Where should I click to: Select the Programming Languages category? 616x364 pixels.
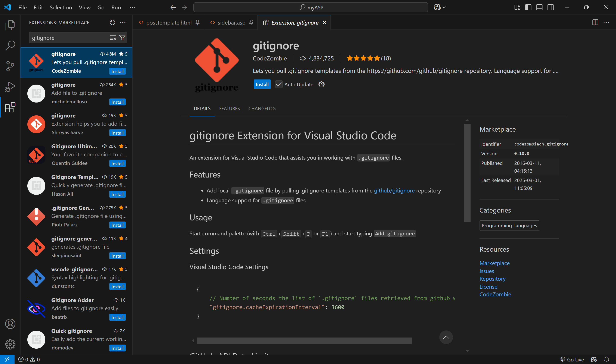(x=509, y=225)
